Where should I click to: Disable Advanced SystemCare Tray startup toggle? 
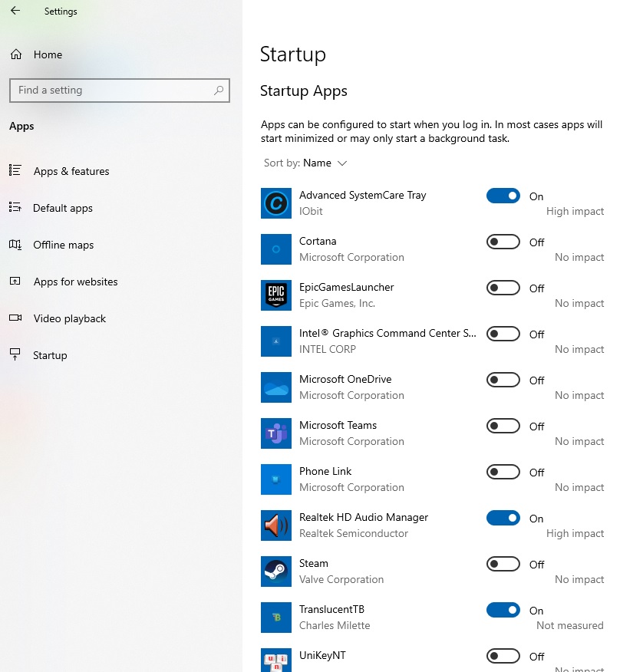click(x=503, y=196)
